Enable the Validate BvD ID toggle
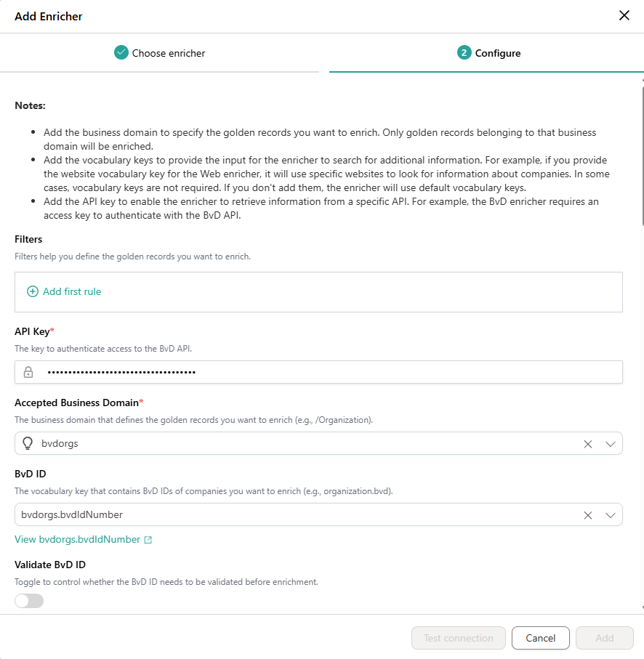Image resolution: width=644 pixels, height=659 pixels. [x=29, y=601]
